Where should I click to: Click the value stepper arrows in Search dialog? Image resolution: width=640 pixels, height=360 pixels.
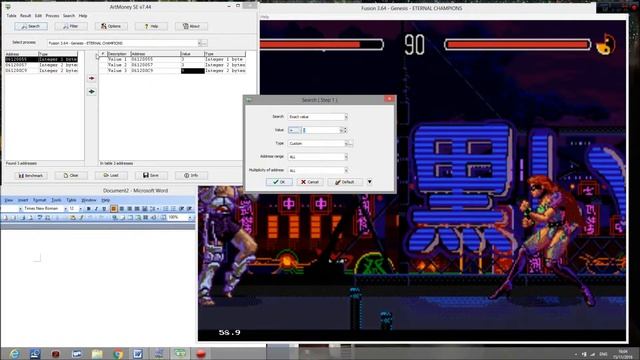coord(345,130)
